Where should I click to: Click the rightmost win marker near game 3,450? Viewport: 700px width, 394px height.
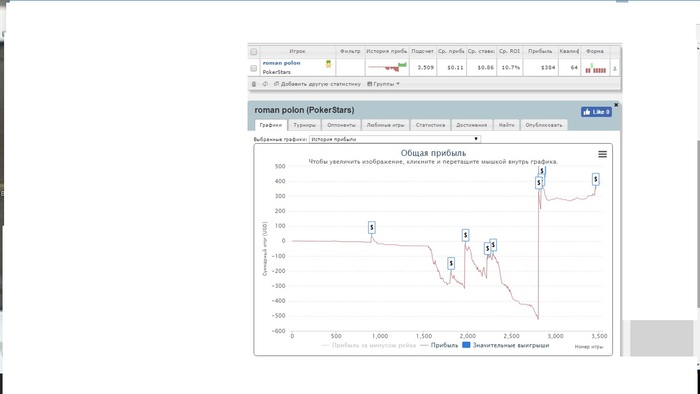click(x=596, y=179)
